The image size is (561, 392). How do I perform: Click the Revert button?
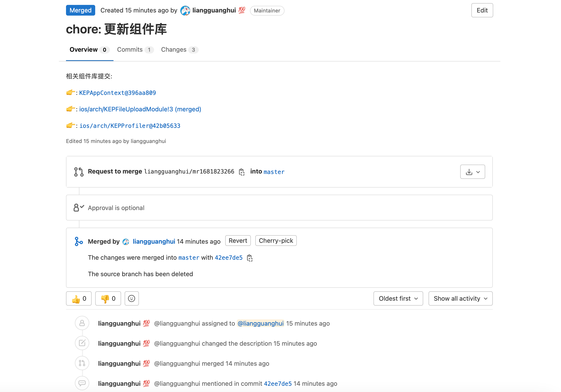coord(238,241)
